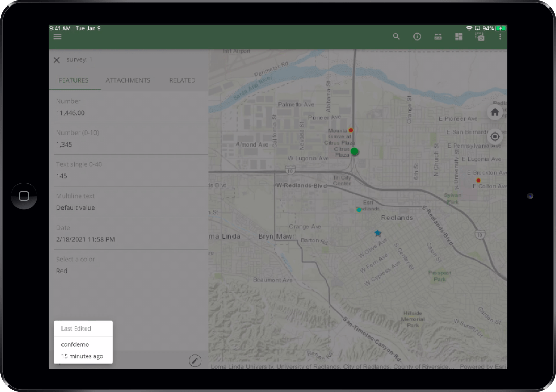
Task: Click the locate my position button
Action: (495, 137)
